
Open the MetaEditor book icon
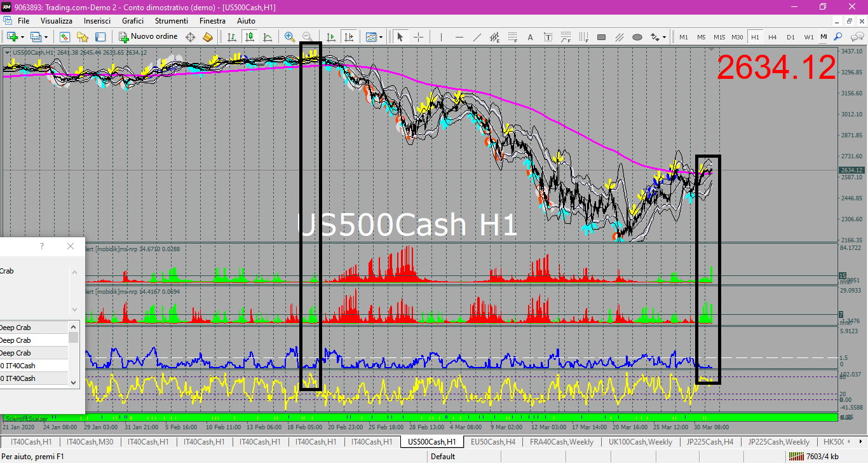(207, 37)
